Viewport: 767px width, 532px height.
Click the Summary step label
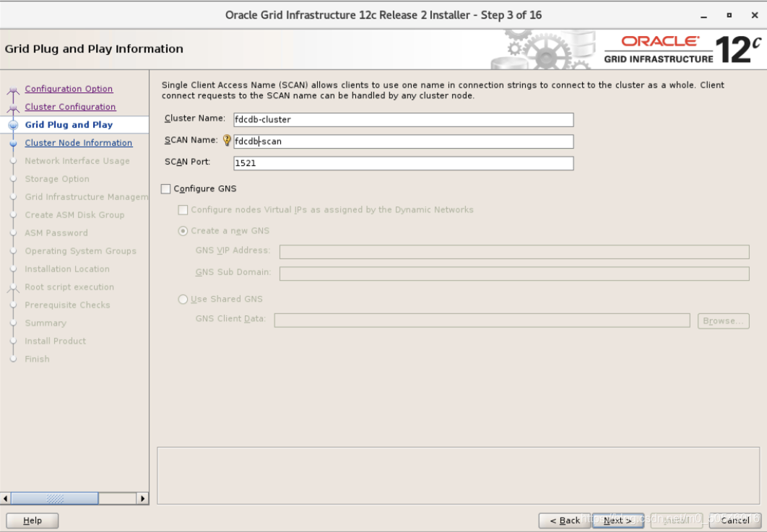coord(45,323)
